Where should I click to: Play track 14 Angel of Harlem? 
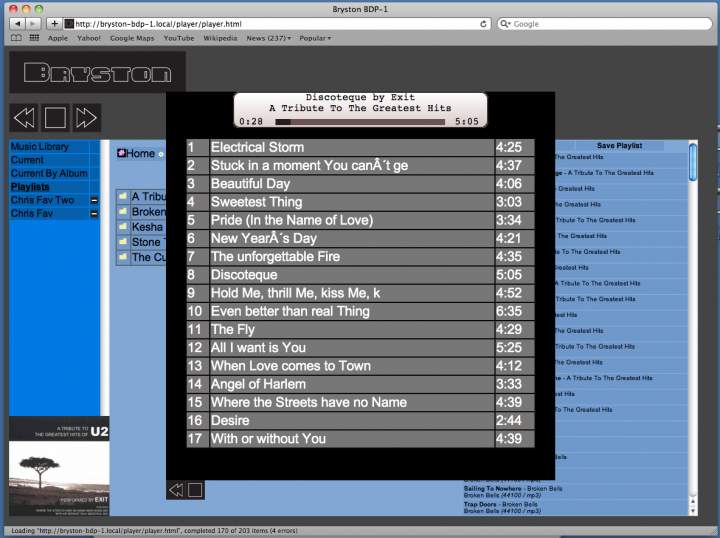point(360,384)
